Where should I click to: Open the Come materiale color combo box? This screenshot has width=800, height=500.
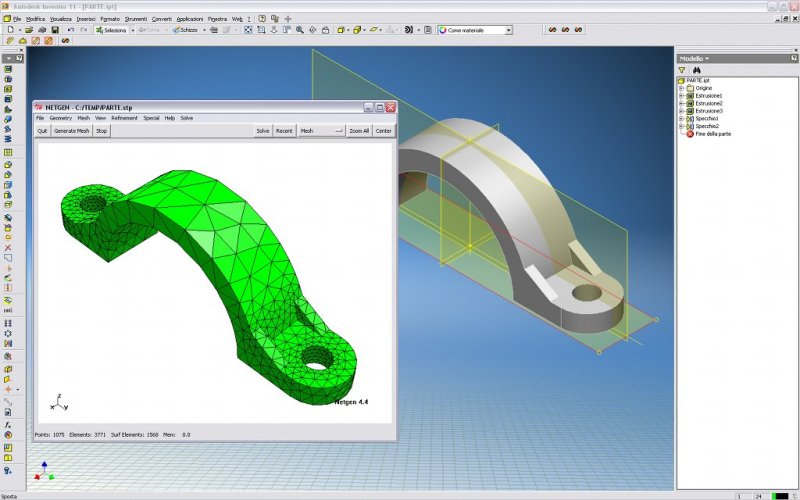(475, 30)
